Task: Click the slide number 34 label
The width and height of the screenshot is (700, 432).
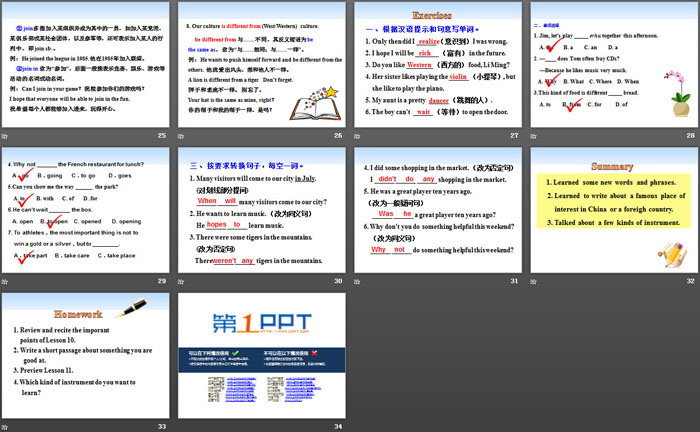Action: (x=337, y=427)
